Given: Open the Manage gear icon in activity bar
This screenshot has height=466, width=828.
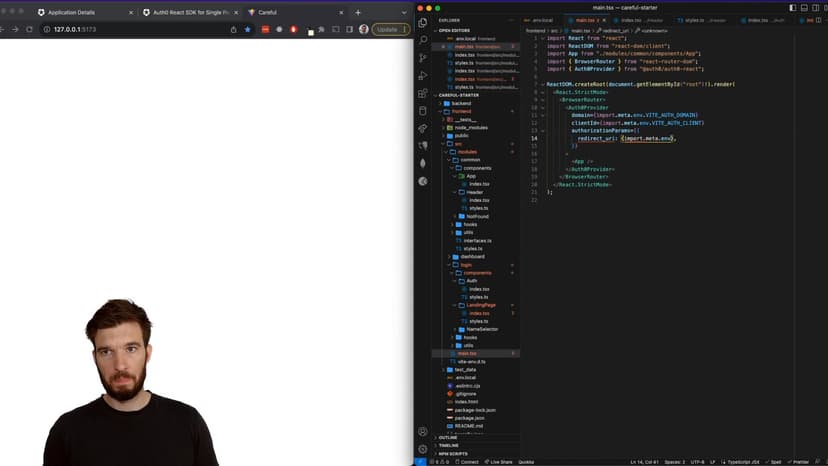Looking at the screenshot, I should [423, 449].
